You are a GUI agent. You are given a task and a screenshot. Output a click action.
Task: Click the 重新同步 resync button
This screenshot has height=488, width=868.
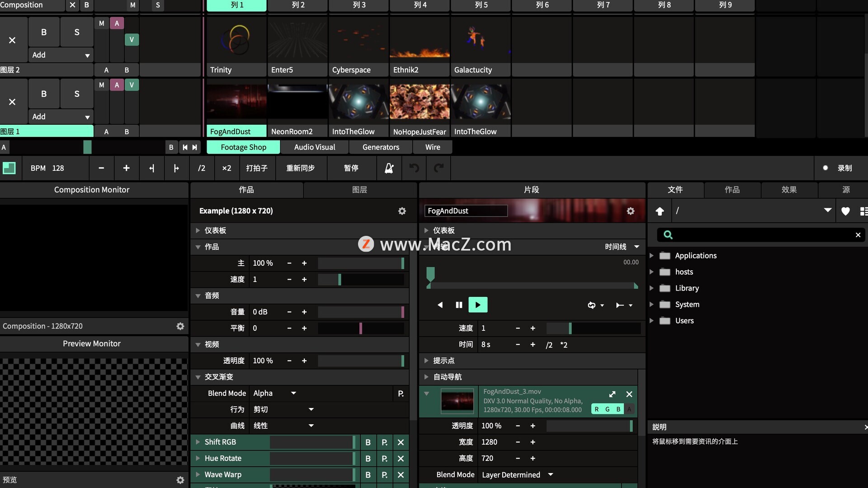[x=300, y=168]
